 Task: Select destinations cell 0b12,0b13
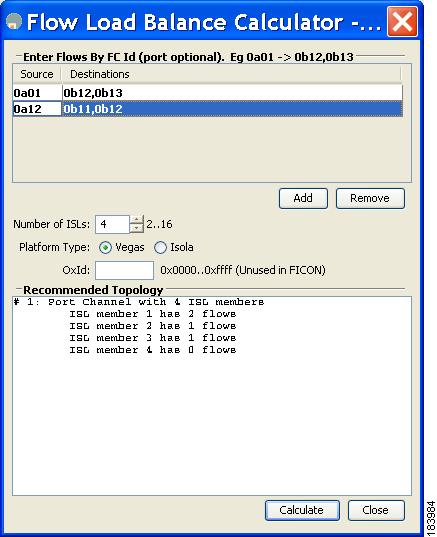coord(232,93)
